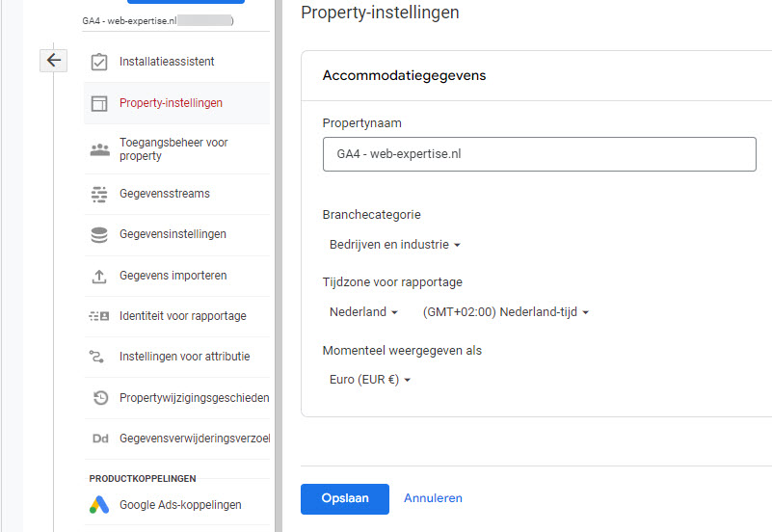Click the Momenteel weergegeven als label
Image resolution: width=772 pixels, height=532 pixels.
point(402,351)
